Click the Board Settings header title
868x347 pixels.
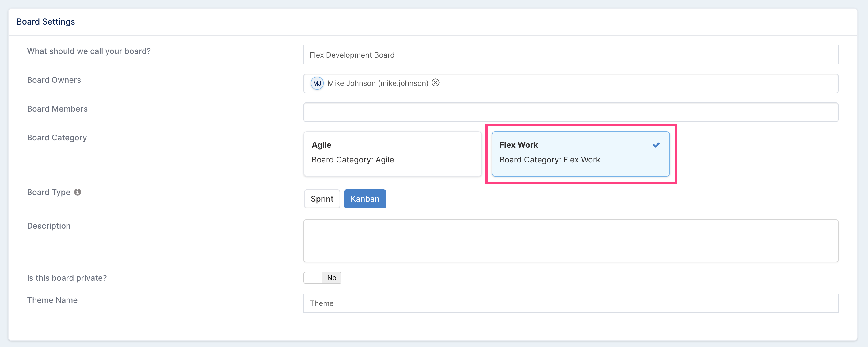coord(46,21)
